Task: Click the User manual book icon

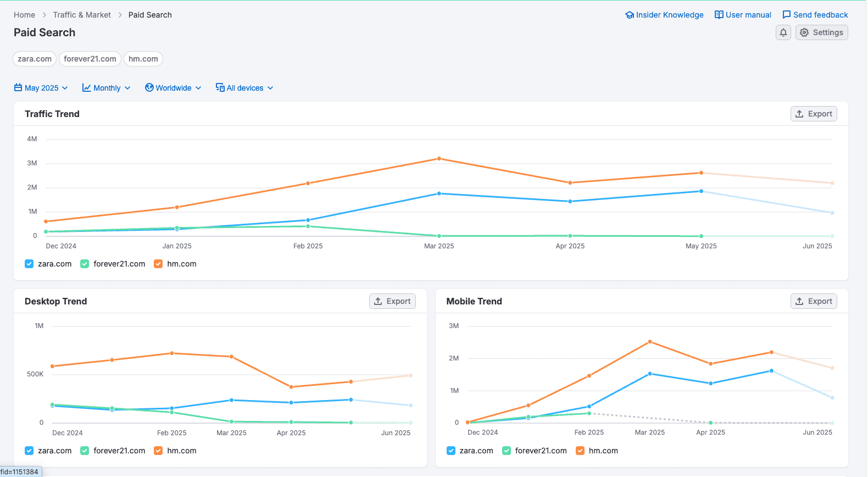Action: 719,15
